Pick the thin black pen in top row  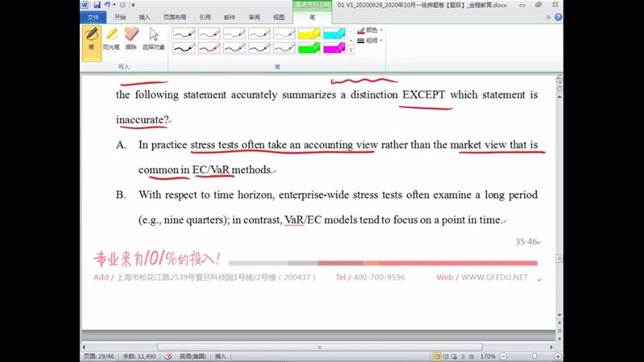click(184, 34)
